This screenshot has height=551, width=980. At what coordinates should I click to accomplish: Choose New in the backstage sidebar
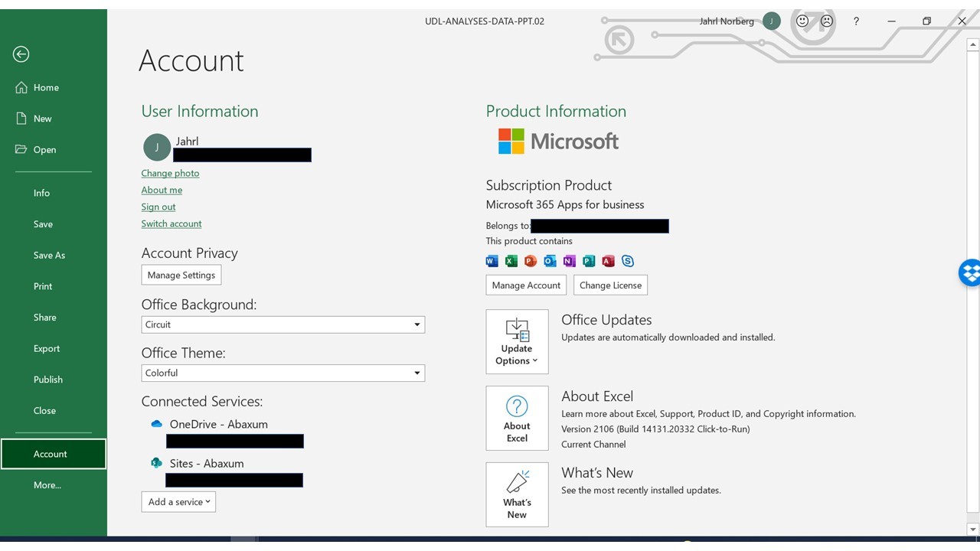tap(43, 119)
